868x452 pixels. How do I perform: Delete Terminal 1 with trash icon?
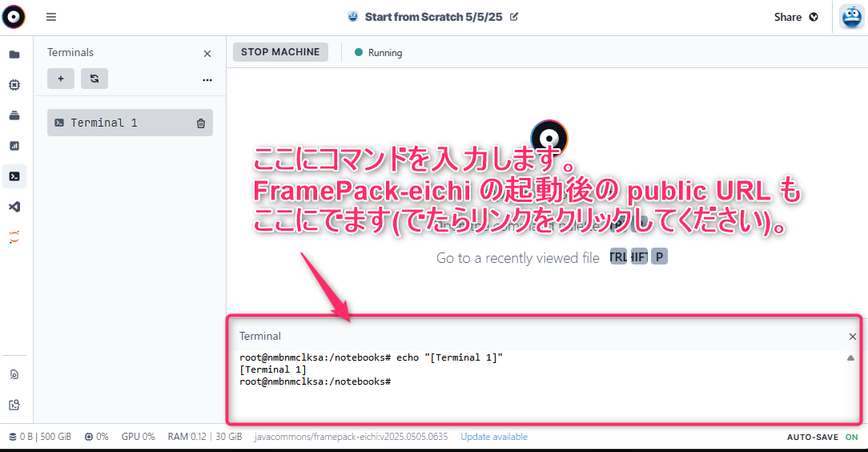201,123
